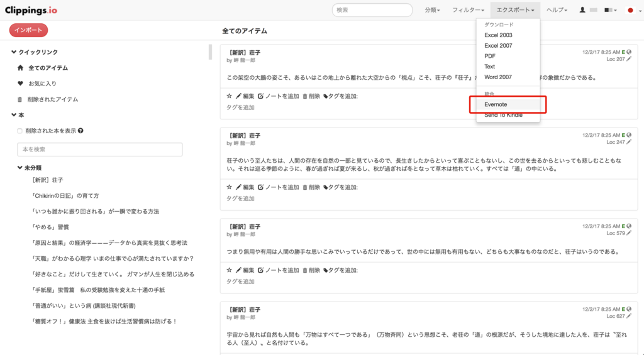
Task: Open the フィルター dropdown
Action: click(468, 10)
